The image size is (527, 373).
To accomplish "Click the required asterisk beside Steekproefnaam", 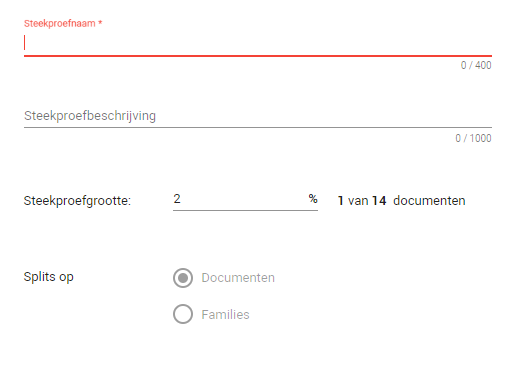I will pyautogui.click(x=100, y=23).
